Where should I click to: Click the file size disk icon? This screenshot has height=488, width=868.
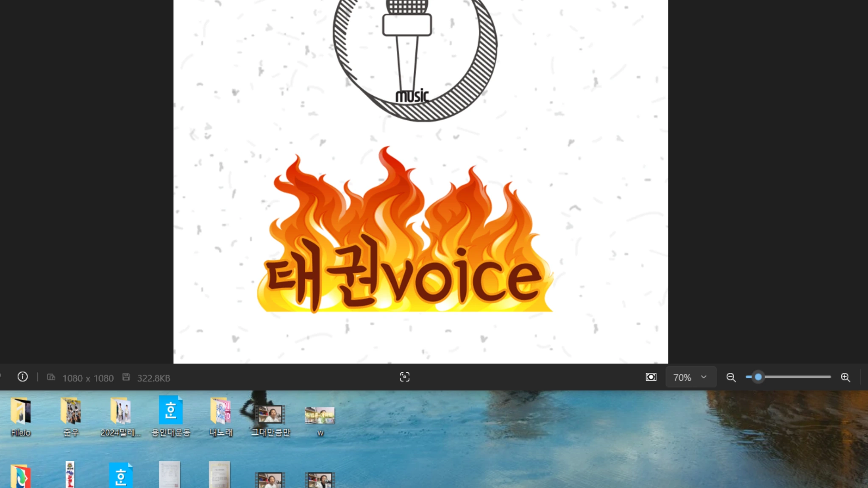coord(126,377)
